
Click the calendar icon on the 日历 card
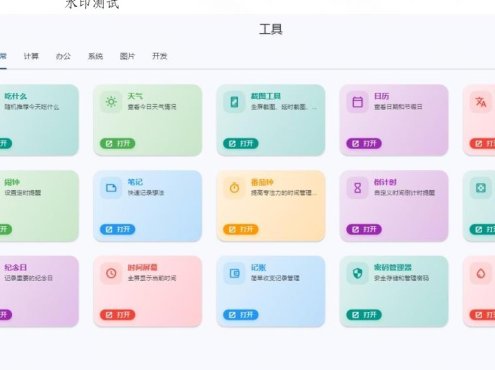coord(358,102)
